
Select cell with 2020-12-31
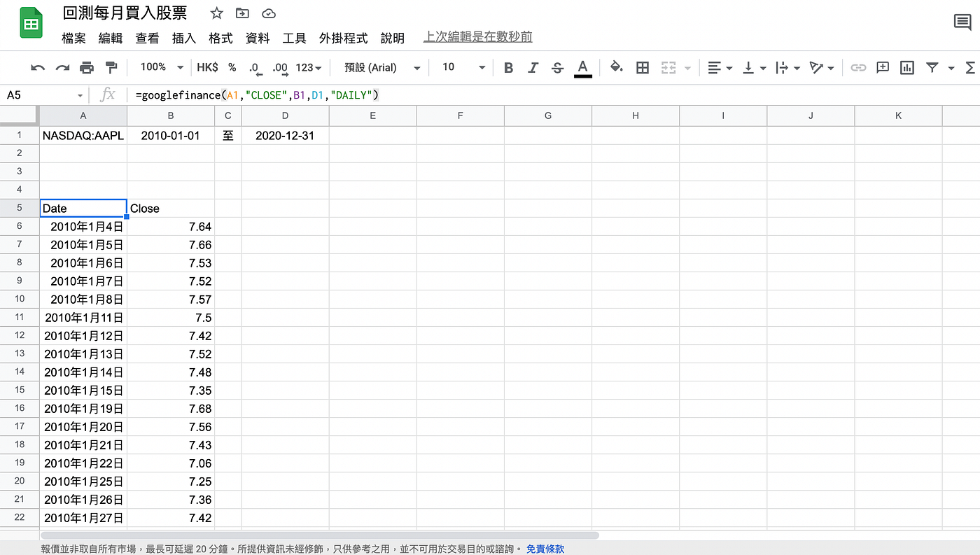pos(285,136)
